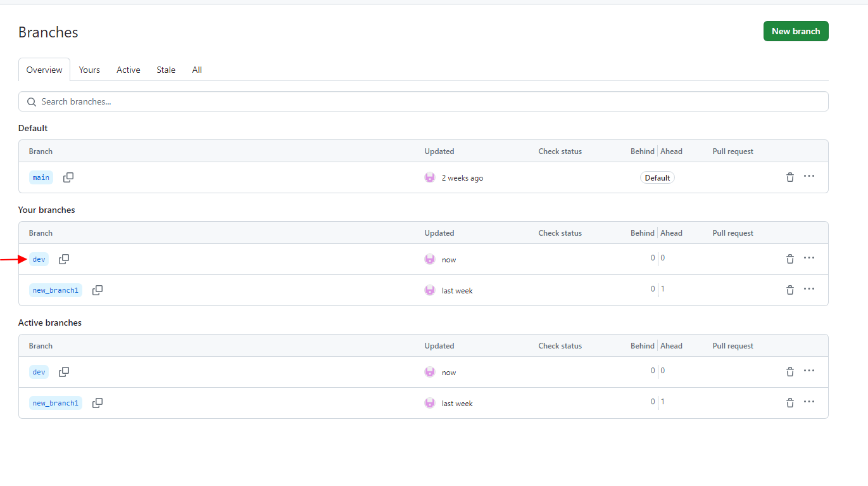Open new_branch1 link under Your branches

coord(56,290)
